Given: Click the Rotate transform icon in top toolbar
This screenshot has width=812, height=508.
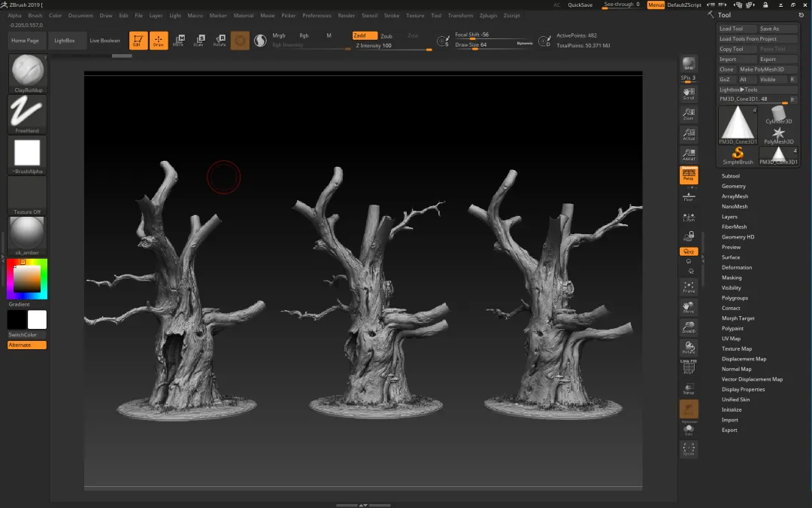Looking at the screenshot, I should pos(220,41).
